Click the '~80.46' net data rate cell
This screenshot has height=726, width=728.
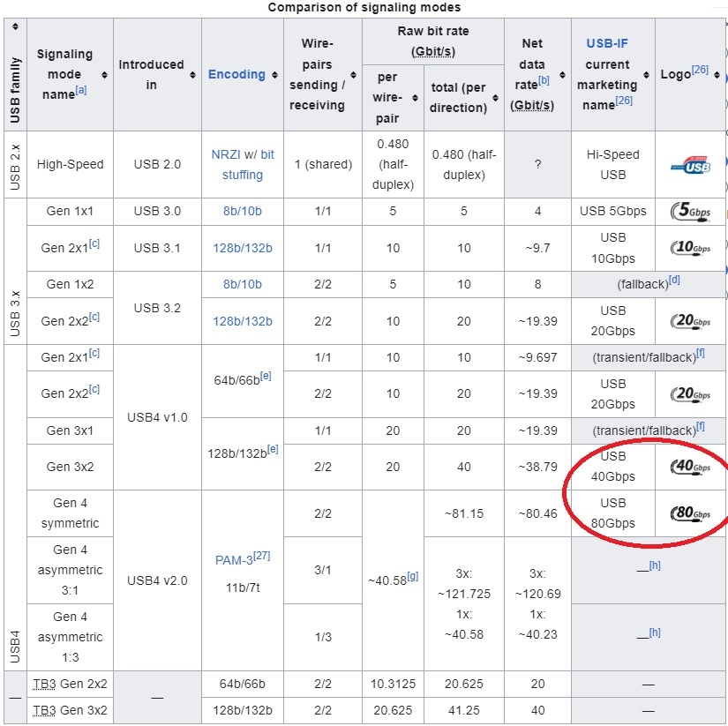coord(537,513)
